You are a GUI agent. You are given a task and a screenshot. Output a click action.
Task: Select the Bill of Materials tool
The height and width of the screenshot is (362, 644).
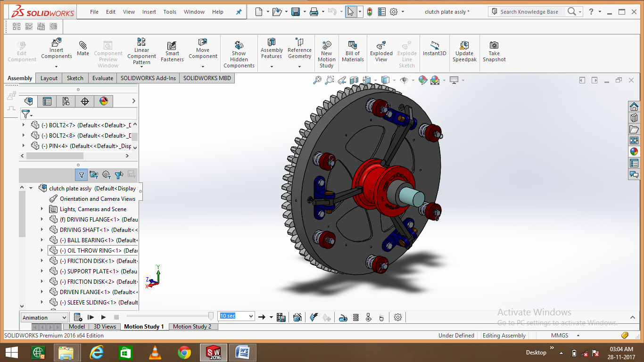tap(352, 49)
